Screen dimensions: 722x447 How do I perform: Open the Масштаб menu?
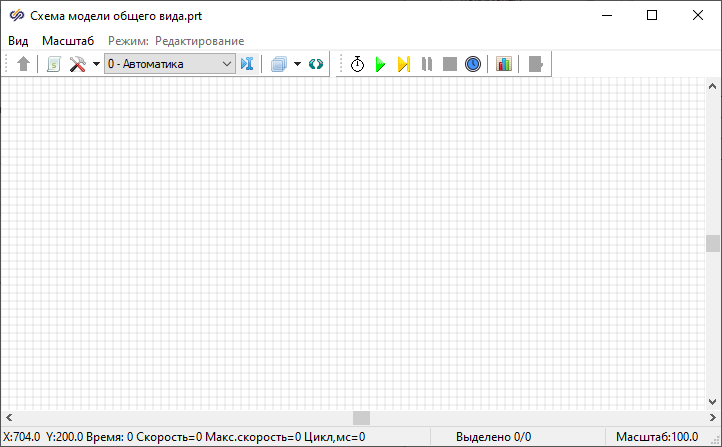click(x=68, y=40)
